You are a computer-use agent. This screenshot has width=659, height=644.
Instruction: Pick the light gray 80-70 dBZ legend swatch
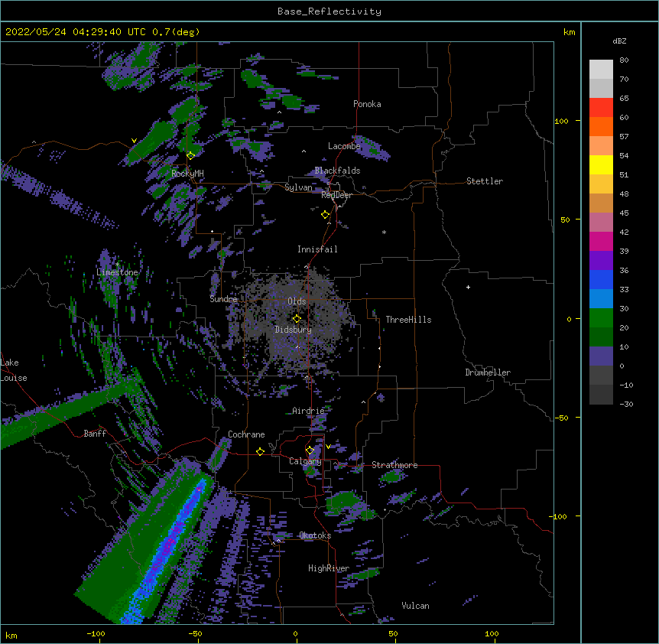pyautogui.click(x=601, y=70)
